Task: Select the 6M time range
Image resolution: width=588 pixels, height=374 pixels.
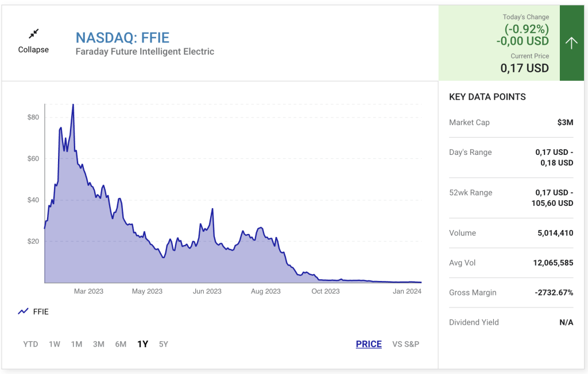Action: pos(121,344)
